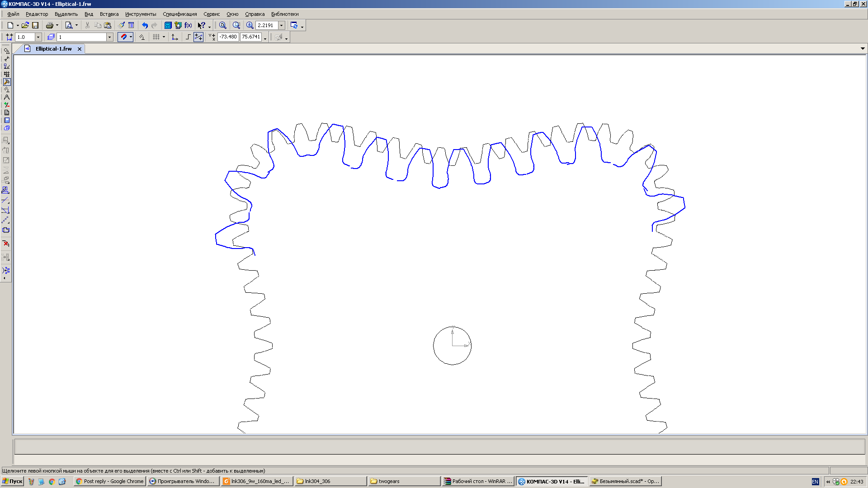868x488 pixels.
Task: Click the paste clipboard icon
Action: [108, 25]
